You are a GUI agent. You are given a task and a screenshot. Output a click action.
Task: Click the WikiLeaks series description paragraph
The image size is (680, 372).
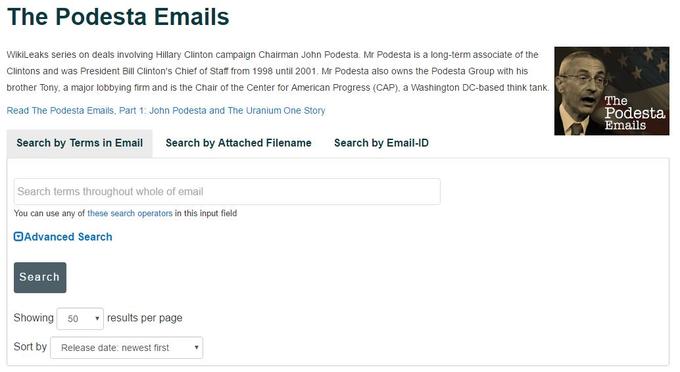(x=278, y=71)
